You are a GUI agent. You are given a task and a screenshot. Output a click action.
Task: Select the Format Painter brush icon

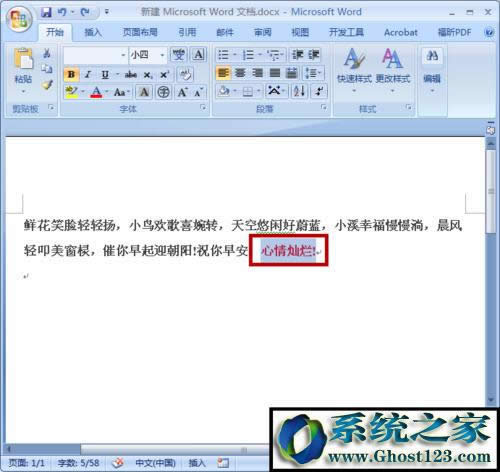[x=47, y=85]
